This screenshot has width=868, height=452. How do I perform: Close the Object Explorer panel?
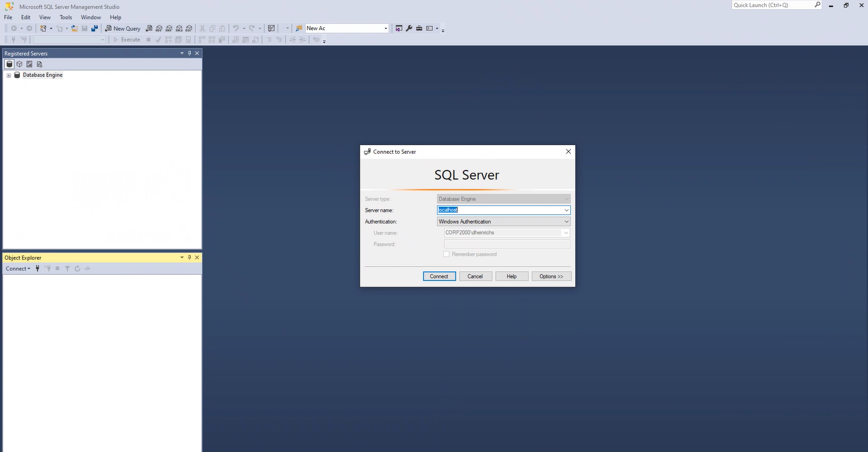[197, 257]
